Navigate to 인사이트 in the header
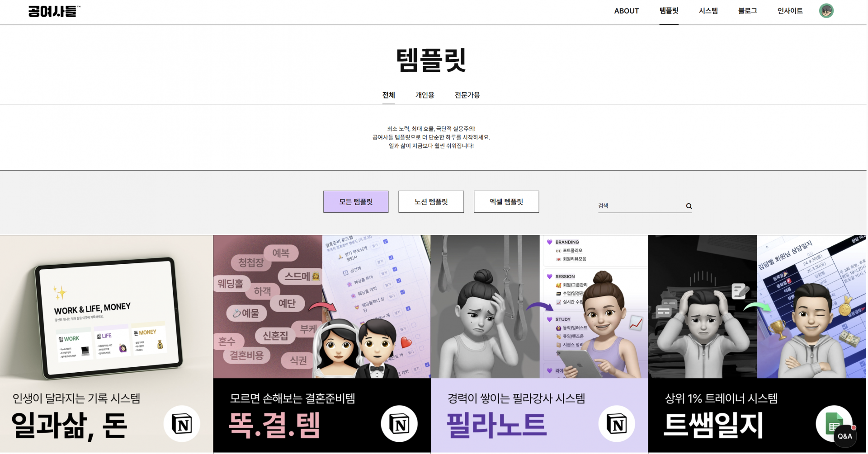This screenshot has width=868, height=454. point(790,11)
